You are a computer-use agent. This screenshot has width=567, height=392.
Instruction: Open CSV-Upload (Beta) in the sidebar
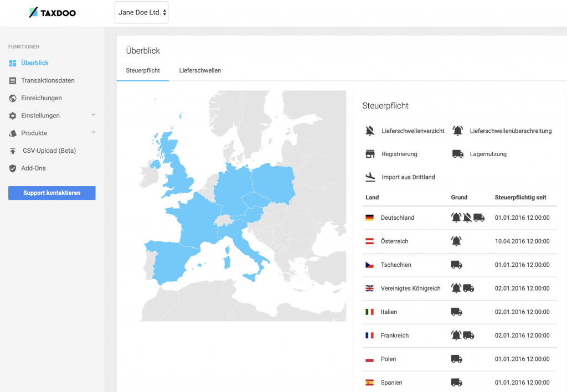[49, 151]
